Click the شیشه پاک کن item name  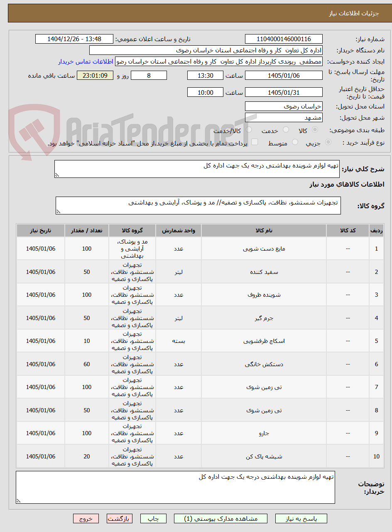click(264, 456)
